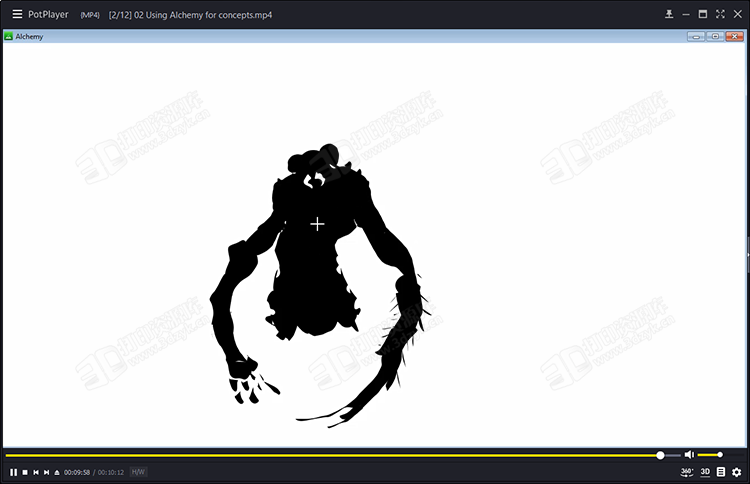Skip to the next file
This screenshot has height=484, width=750.
pos(46,472)
